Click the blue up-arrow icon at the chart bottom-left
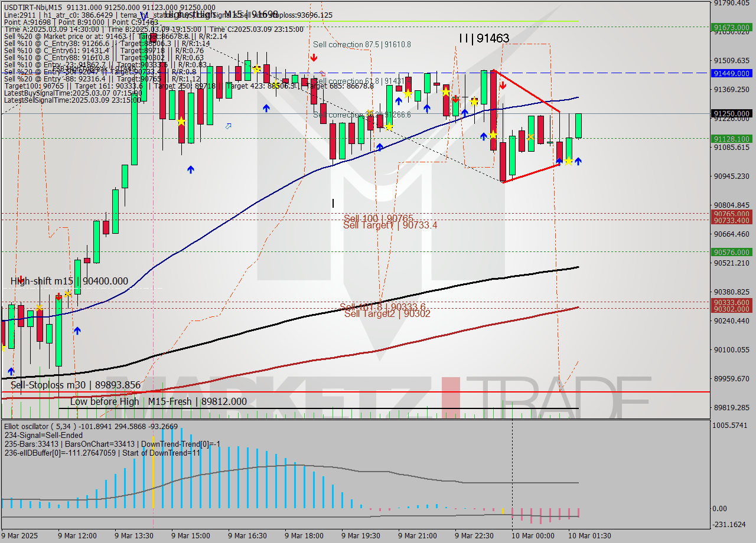Image resolution: width=756 pixels, height=543 pixels. pos(11,371)
